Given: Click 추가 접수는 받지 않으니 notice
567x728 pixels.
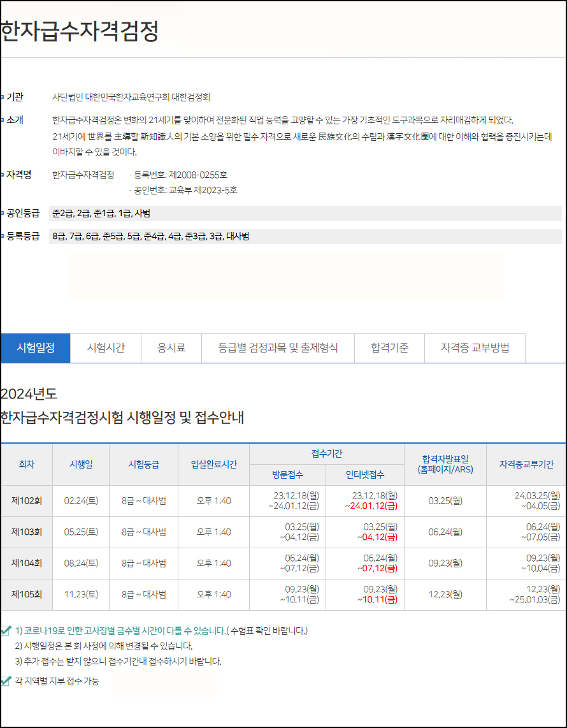Looking at the screenshot, I should [118, 661].
